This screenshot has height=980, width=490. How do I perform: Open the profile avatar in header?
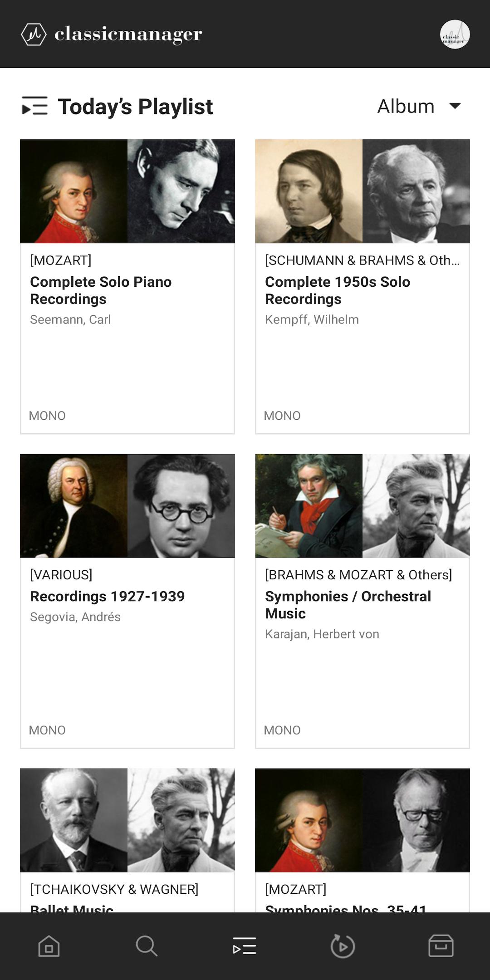tap(455, 34)
